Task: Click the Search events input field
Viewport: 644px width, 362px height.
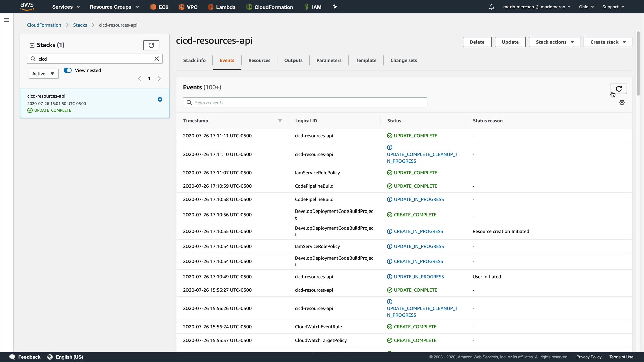Action: (305, 103)
